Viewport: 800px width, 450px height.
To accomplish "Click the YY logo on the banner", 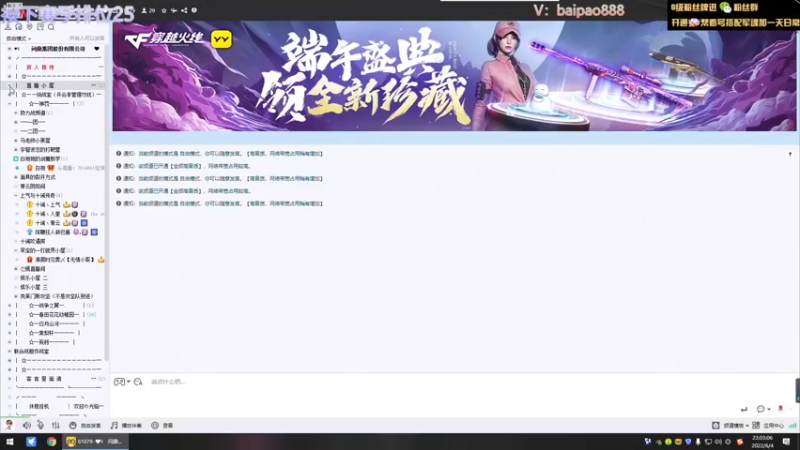I will click(x=221, y=39).
